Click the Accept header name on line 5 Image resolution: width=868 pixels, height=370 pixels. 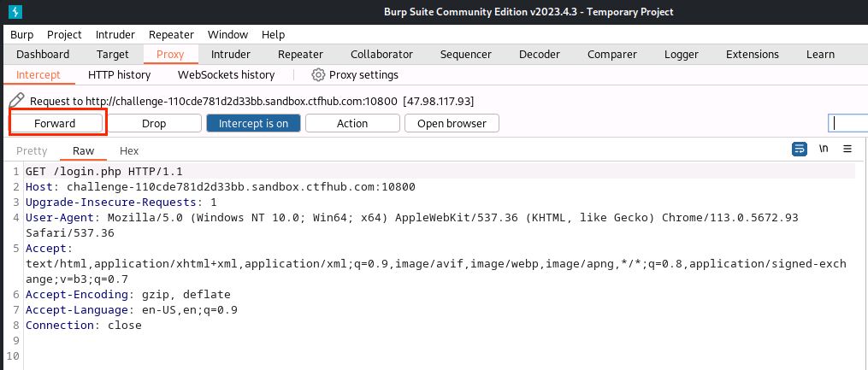click(45, 249)
